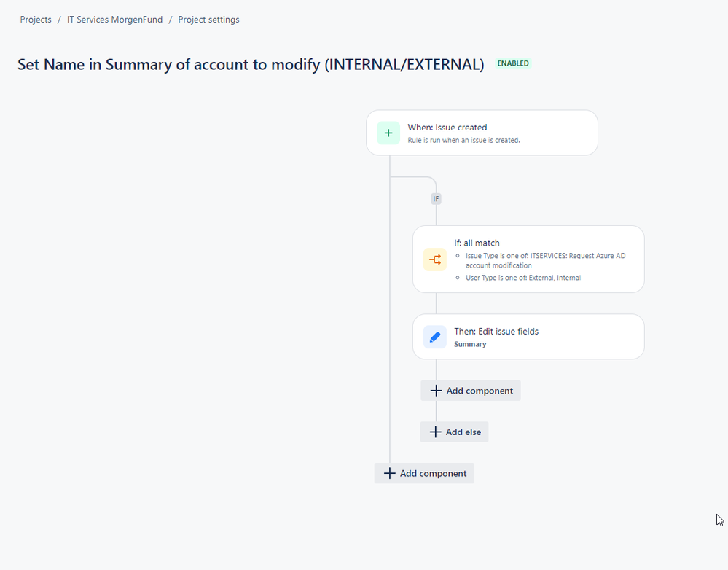
Task: Select the Then: Edit issue fields action heading
Action: pyautogui.click(x=496, y=331)
